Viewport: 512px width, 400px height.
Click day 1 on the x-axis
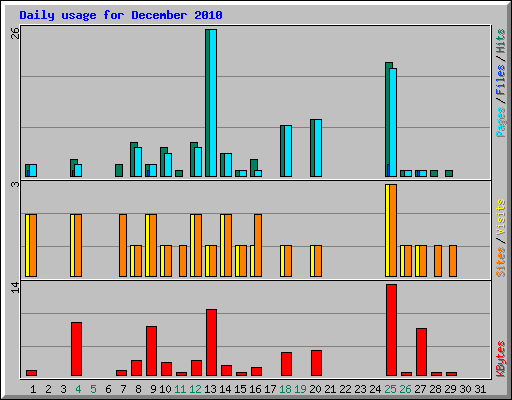click(33, 389)
